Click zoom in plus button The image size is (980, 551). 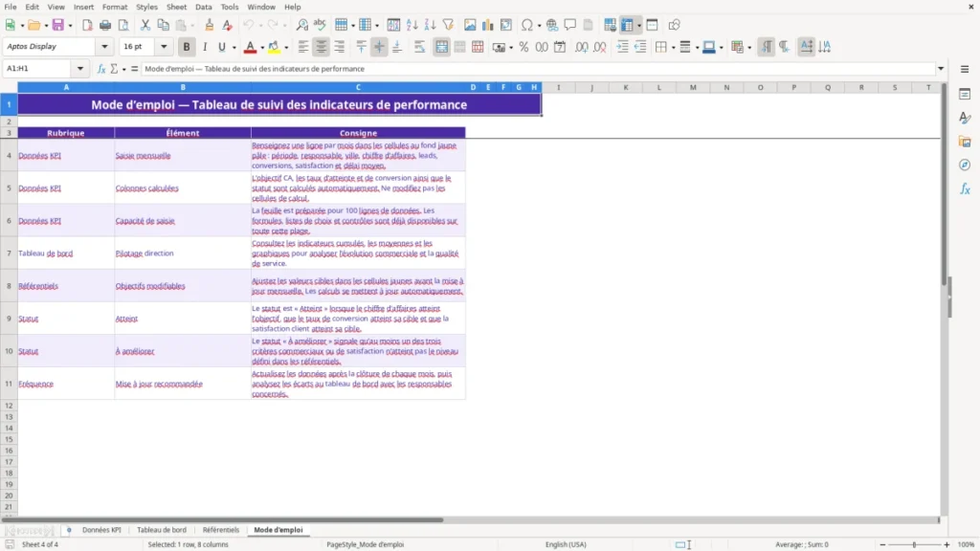(x=947, y=544)
